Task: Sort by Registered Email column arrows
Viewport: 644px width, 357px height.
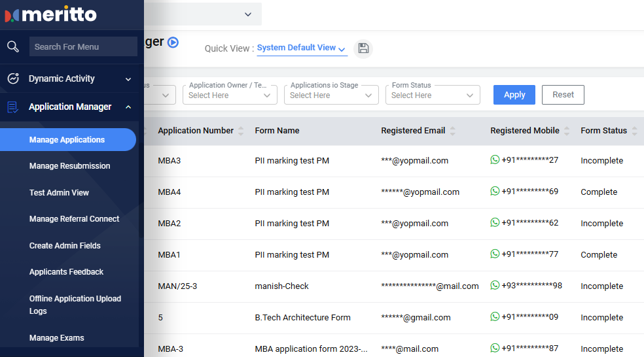Action: click(x=453, y=131)
